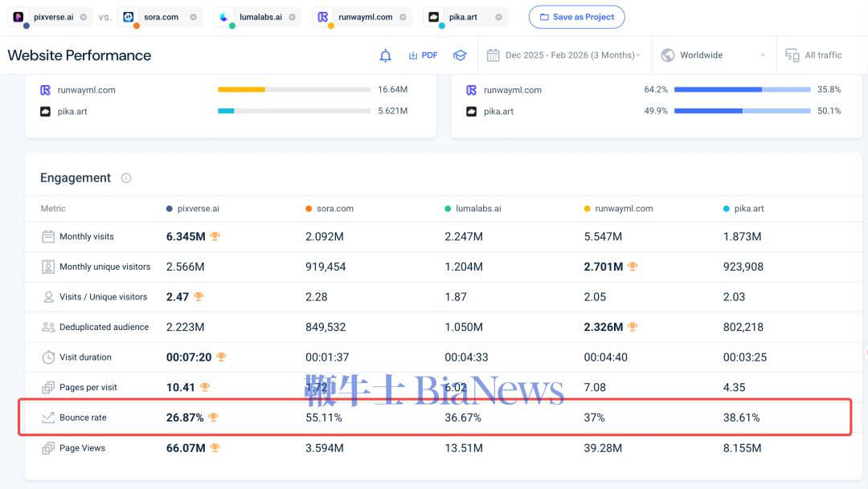Remove pixverse.ai from the comparison
This screenshot has height=489, width=868.
(x=83, y=17)
